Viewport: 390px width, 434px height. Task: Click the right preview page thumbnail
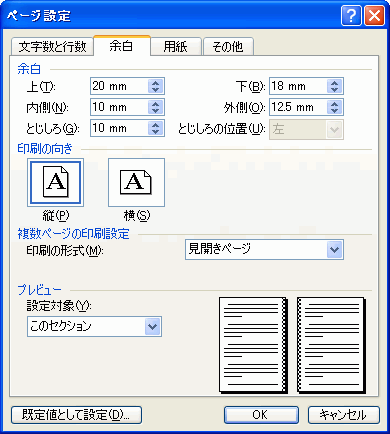tap(331, 345)
